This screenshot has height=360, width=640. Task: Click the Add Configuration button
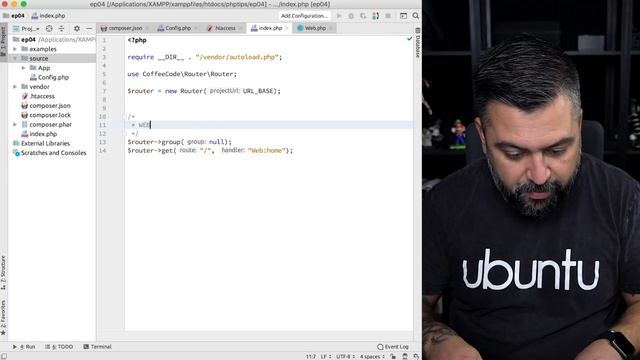pos(304,16)
